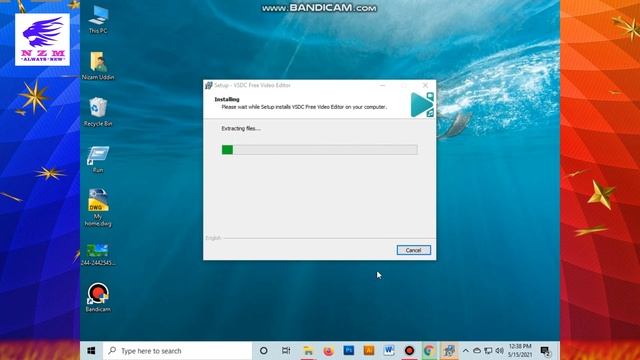Open Cortana from the taskbar
This screenshot has height=360, width=640.
pos(264,351)
